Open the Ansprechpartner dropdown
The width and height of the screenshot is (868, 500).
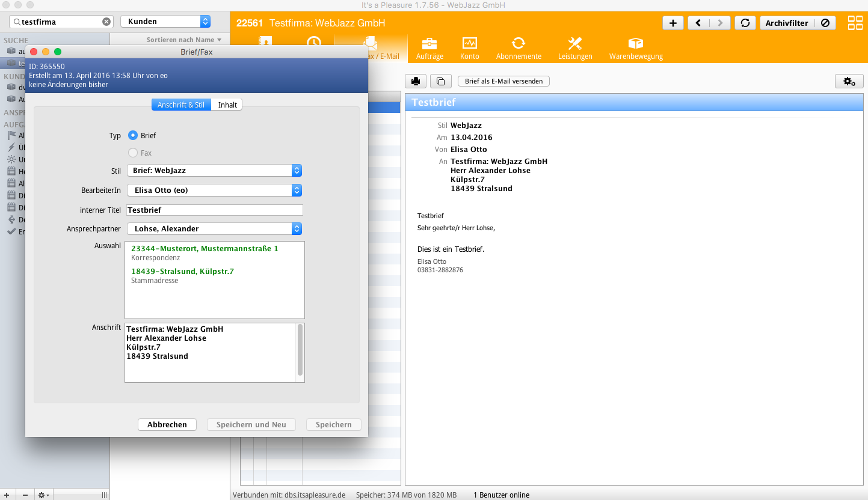(x=214, y=229)
